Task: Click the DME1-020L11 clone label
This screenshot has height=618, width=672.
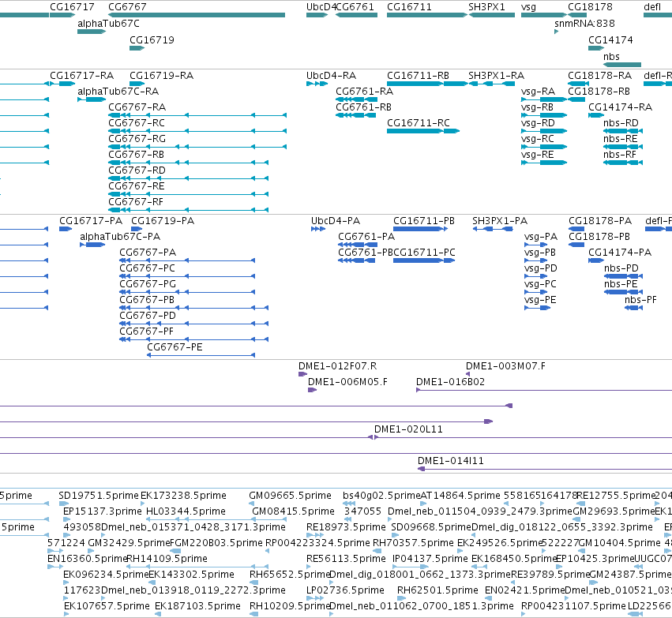Action: pos(408,429)
